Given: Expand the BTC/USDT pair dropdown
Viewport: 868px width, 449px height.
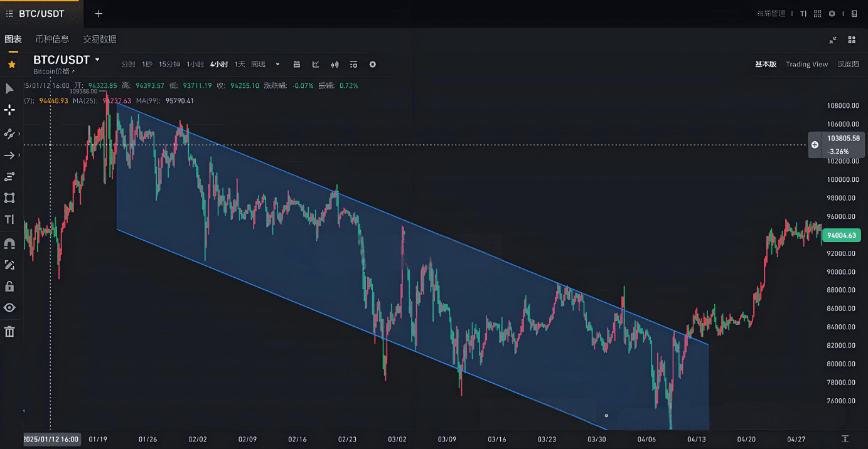Looking at the screenshot, I should click(x=97, y=60).
